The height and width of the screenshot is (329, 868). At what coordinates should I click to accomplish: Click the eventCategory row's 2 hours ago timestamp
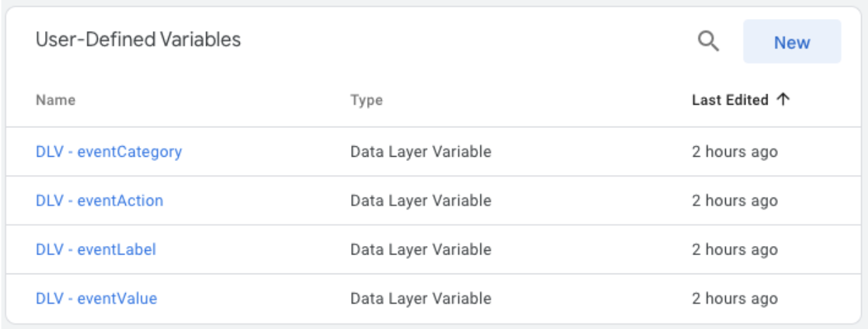click(734, 151)
